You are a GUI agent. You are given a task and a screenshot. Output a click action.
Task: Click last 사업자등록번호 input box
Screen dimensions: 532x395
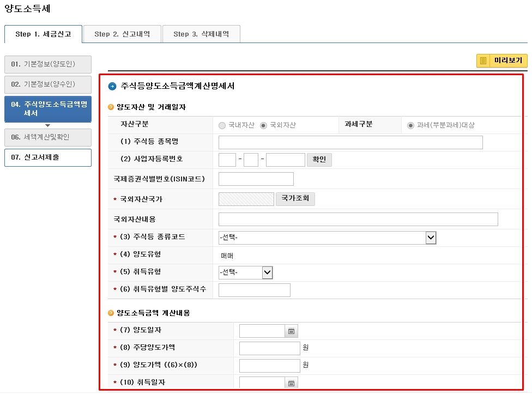pyautogui.click(x=285, y=160)
